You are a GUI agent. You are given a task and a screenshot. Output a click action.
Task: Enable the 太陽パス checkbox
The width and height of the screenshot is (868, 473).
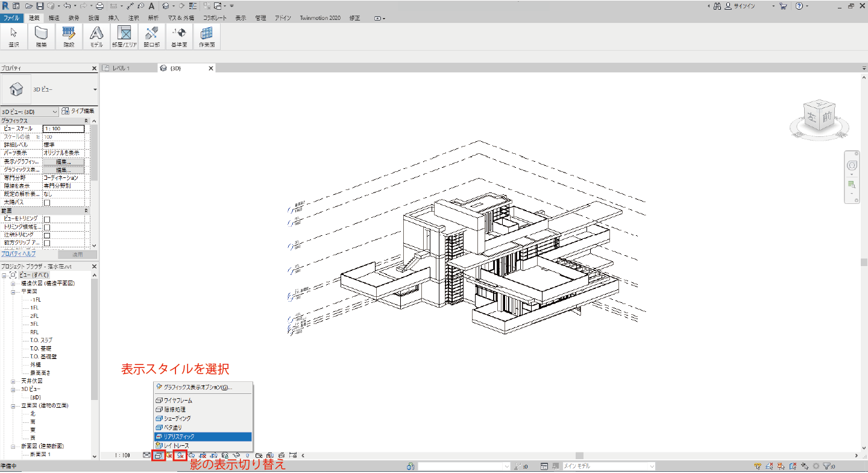tap(47, 203)
